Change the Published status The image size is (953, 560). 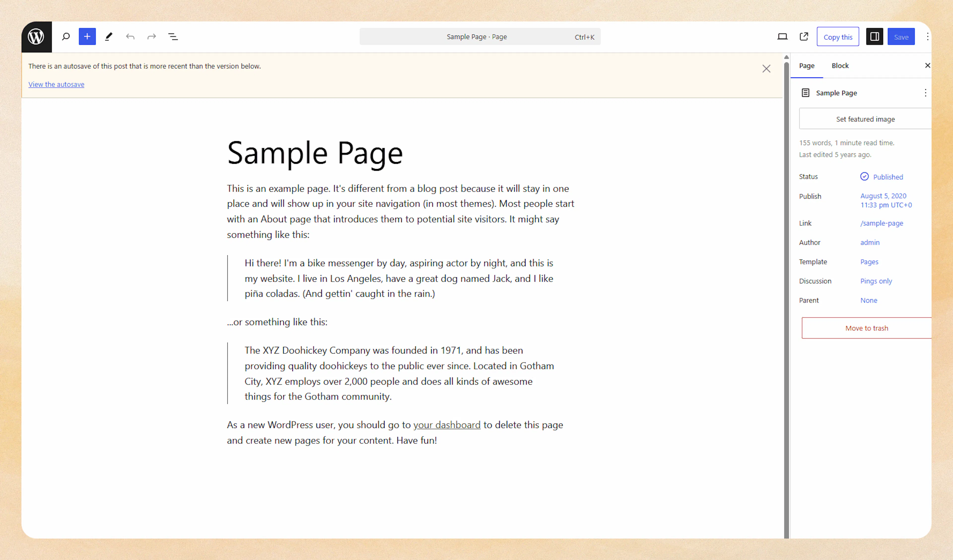(x=887, y=177)
